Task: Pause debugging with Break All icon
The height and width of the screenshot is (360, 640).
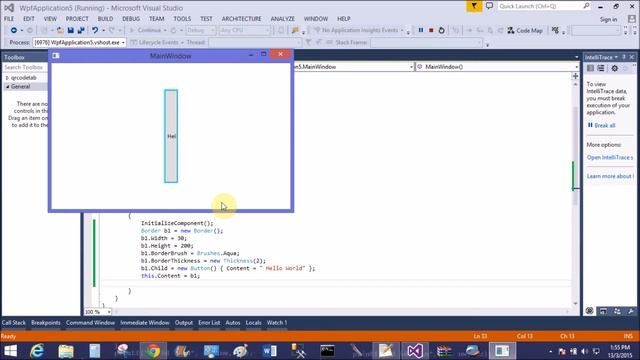Action: coord(421,30)
